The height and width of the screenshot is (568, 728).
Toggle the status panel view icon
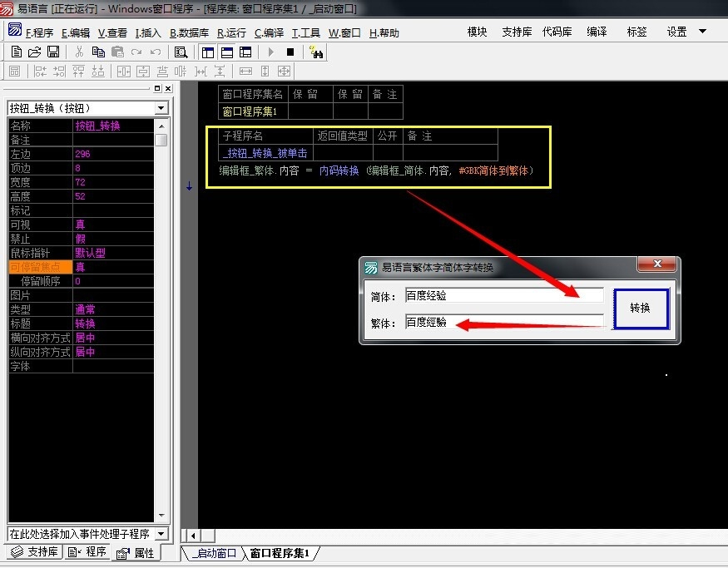point(227,52)
